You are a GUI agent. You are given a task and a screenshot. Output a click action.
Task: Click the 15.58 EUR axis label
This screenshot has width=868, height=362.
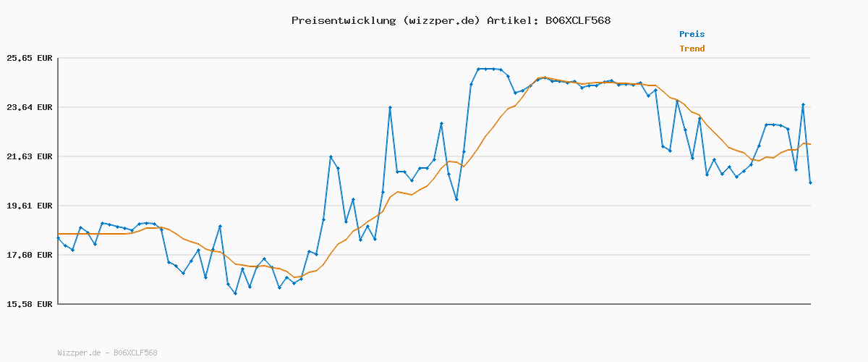tap(30, 304)
